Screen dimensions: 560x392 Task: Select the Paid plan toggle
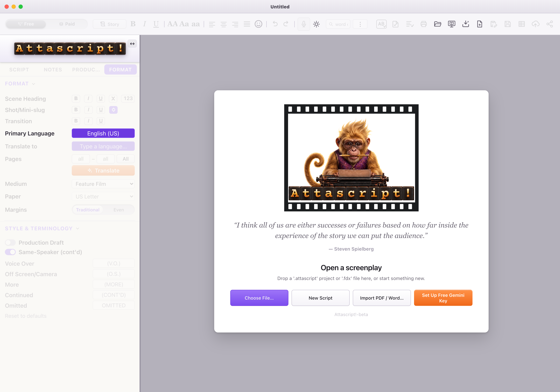[67, 24]
